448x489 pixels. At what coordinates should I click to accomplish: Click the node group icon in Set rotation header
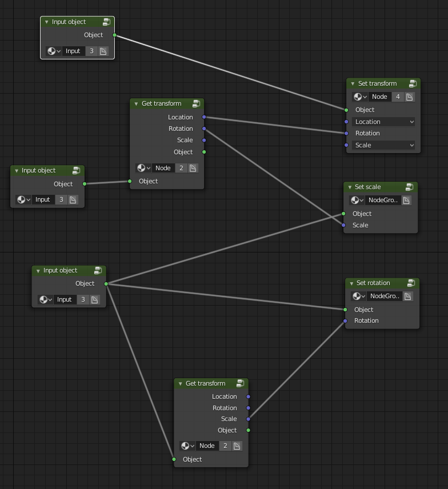(411, 283)
